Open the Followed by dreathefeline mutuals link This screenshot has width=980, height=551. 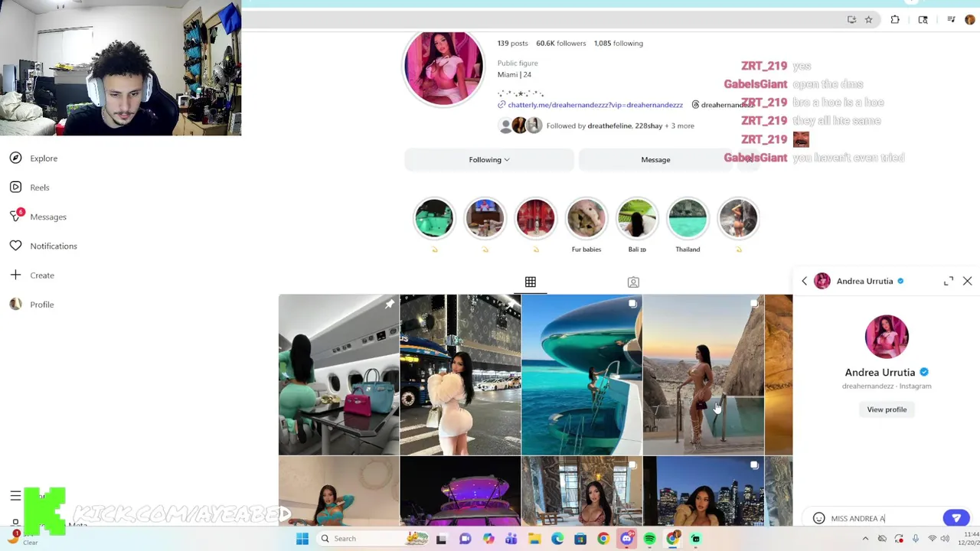coord(620,126)
